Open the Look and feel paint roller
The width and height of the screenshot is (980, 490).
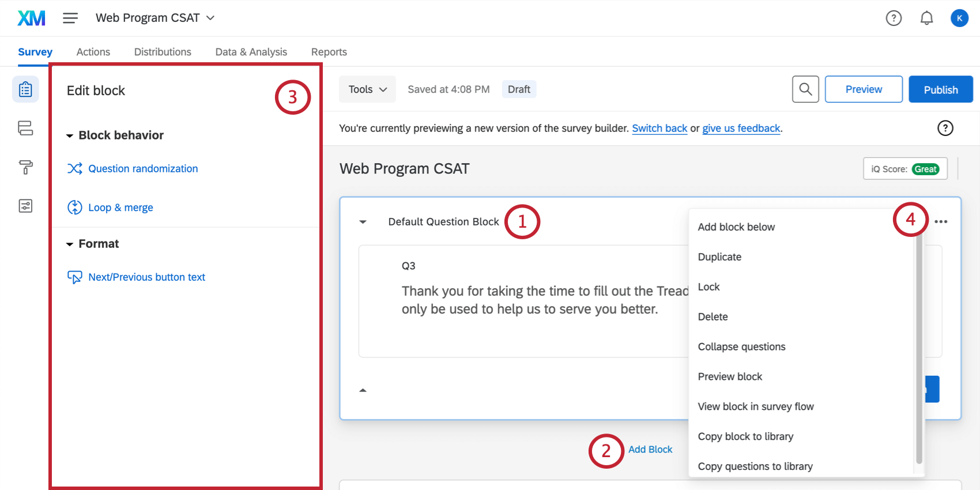[25, 167]
